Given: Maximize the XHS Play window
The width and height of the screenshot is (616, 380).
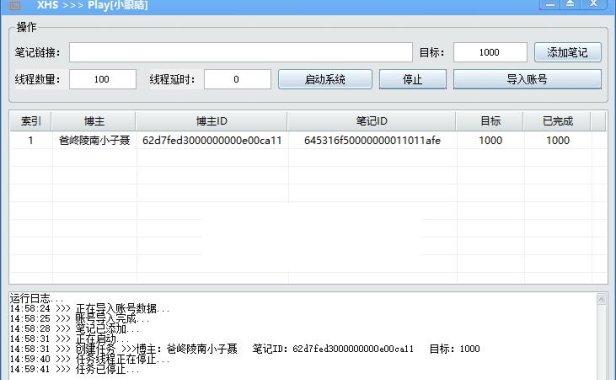Looking at the screenshot, I should pos(570,4).
